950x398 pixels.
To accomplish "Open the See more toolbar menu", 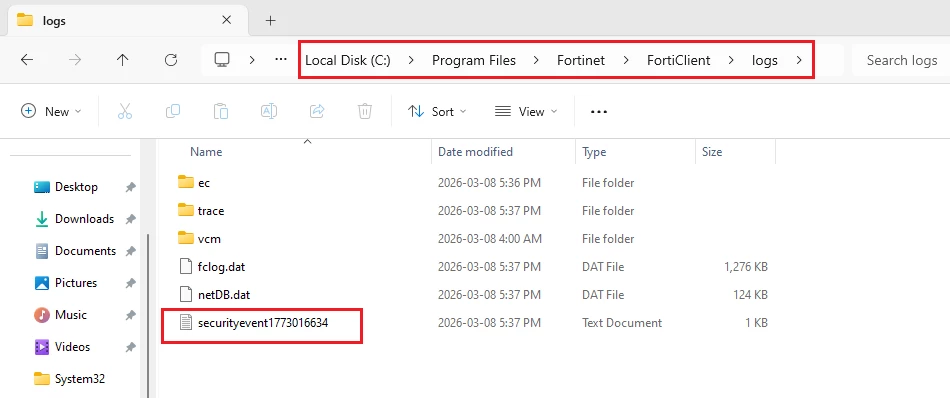I will (x=599, y=111).
